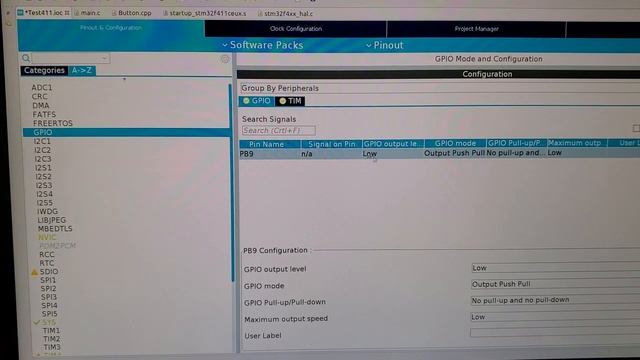
Task: Click the User Label input field
Action: coord(555,333)
